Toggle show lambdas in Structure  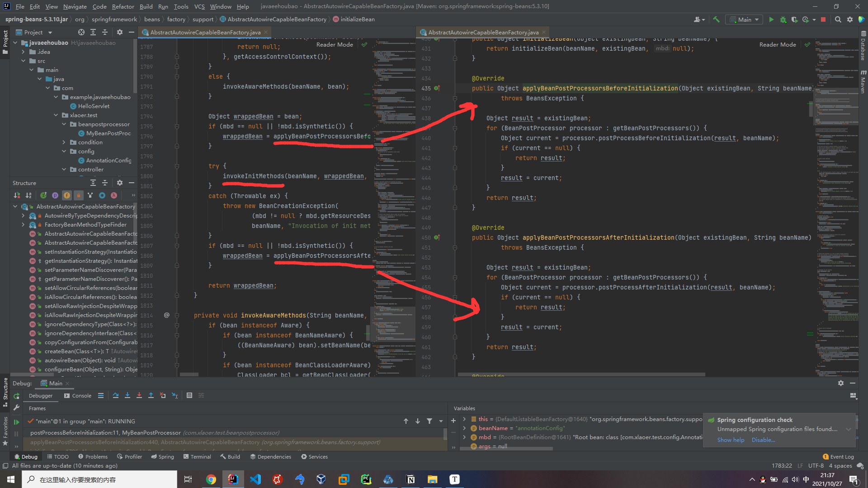click(114, 195)
